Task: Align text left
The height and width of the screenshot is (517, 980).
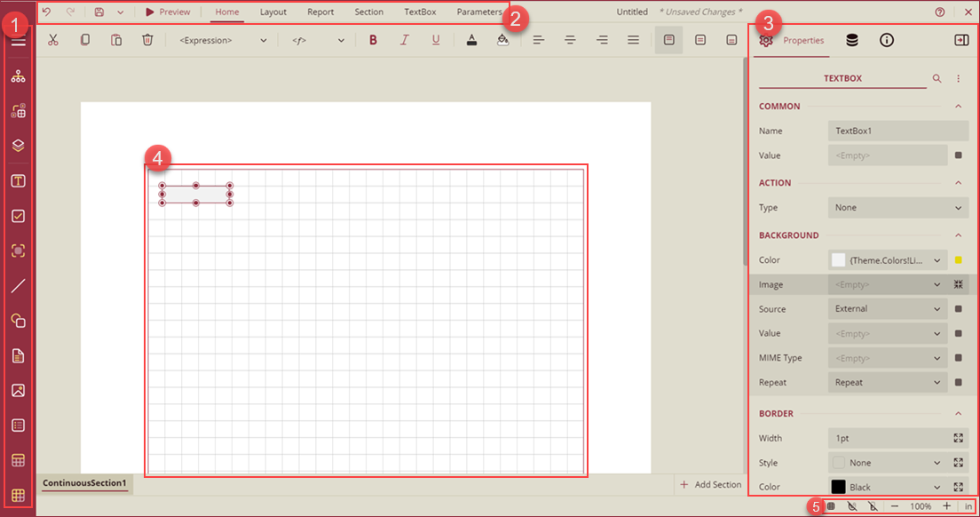Action: pyautogui.click(x=538, y=40)
